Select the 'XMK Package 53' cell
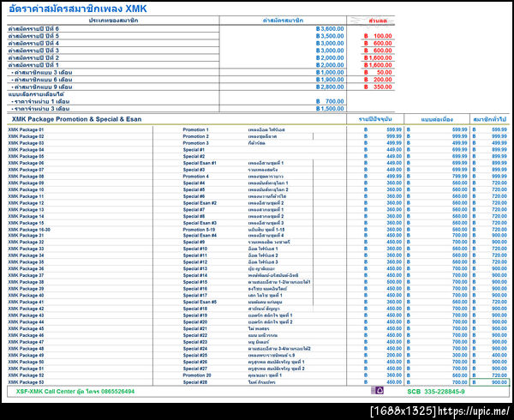This screenshot has width=514, height=420. click(x=26, y=382)
